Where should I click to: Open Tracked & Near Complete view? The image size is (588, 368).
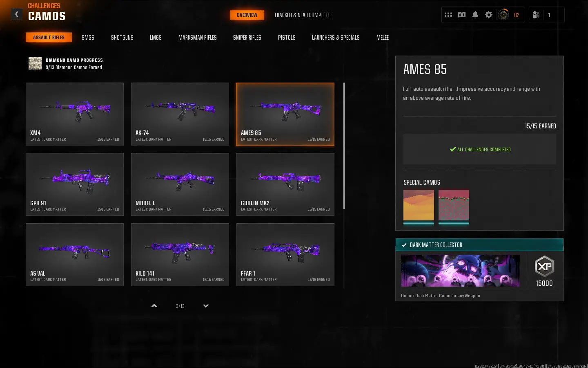(x=302, y=15)
